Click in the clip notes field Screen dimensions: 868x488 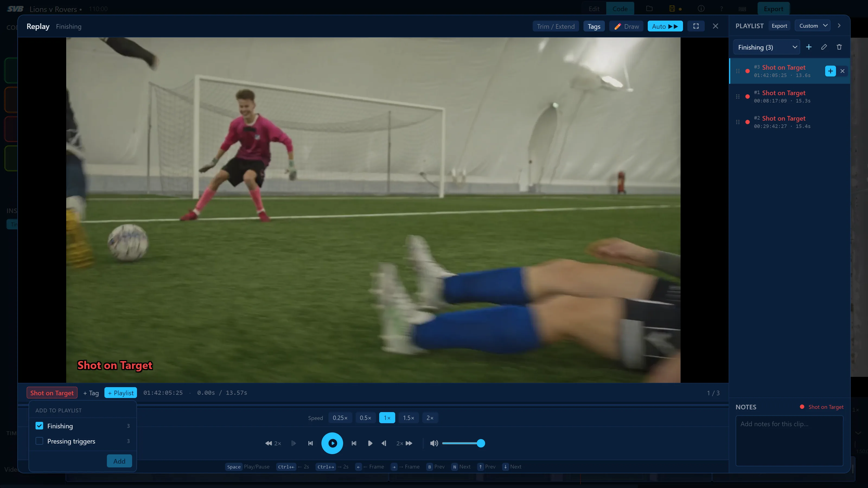pos(789,441)
